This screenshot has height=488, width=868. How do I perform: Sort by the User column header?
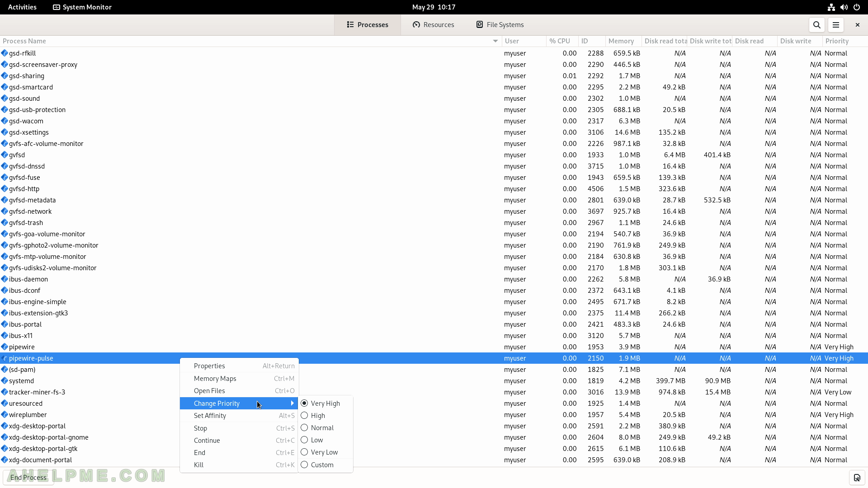click(x=524, y=41)
